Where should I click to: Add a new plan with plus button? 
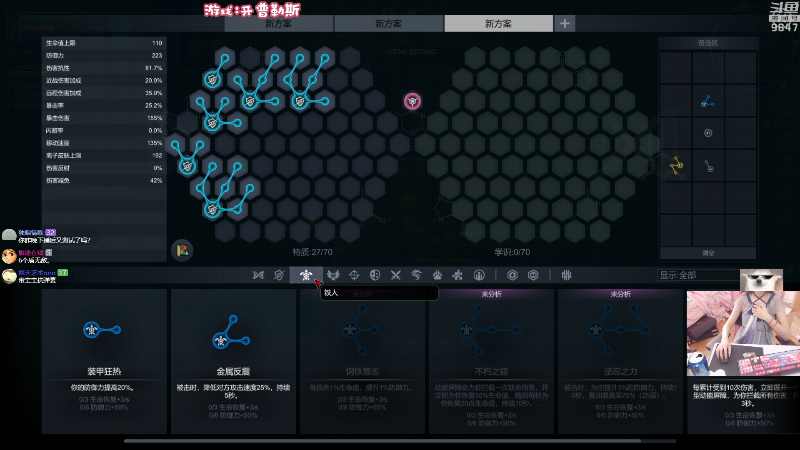point(565,23)
